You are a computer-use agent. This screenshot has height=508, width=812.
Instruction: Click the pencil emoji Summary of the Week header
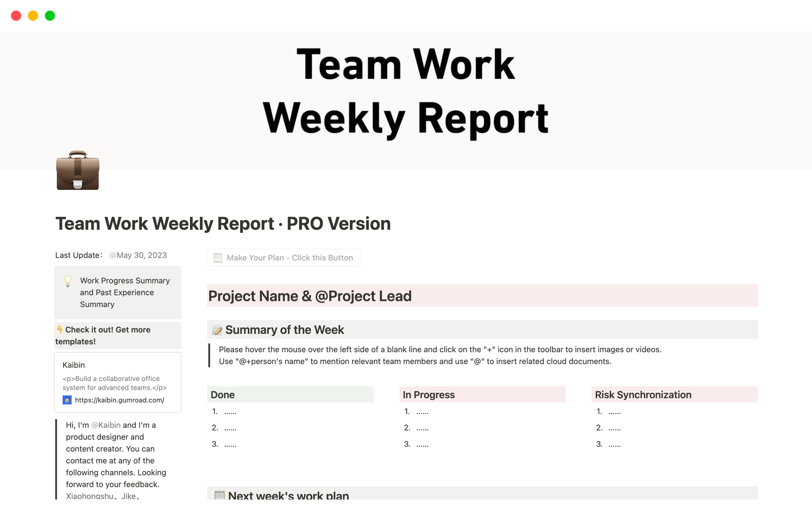tap(216, 330)
